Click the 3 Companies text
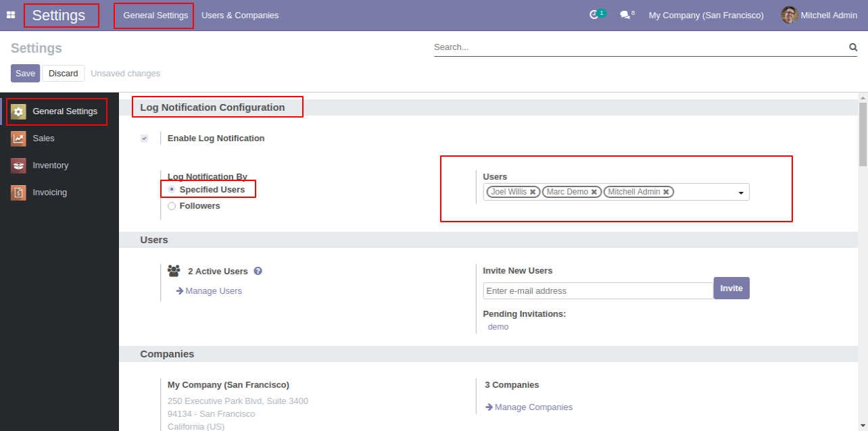 pos(512,385)
